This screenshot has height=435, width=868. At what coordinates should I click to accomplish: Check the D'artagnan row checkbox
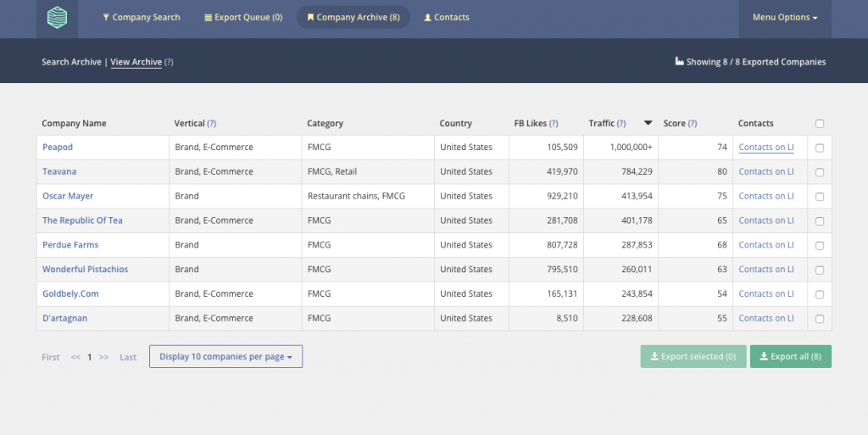(x=820, y=319)
